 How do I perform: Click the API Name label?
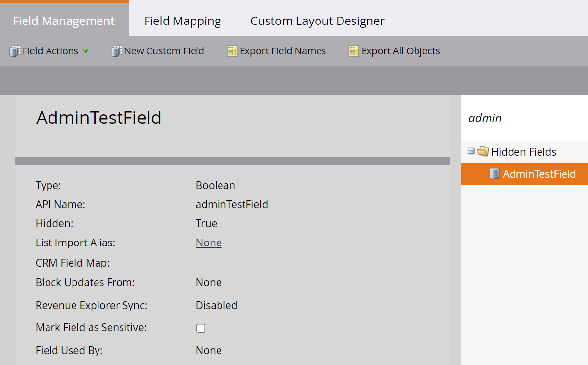point(60,204)
